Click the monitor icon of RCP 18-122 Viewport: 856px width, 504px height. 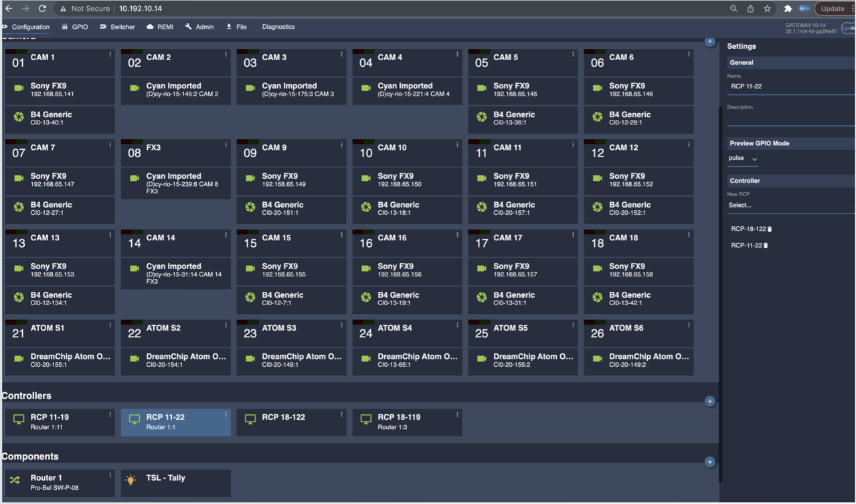250,420
